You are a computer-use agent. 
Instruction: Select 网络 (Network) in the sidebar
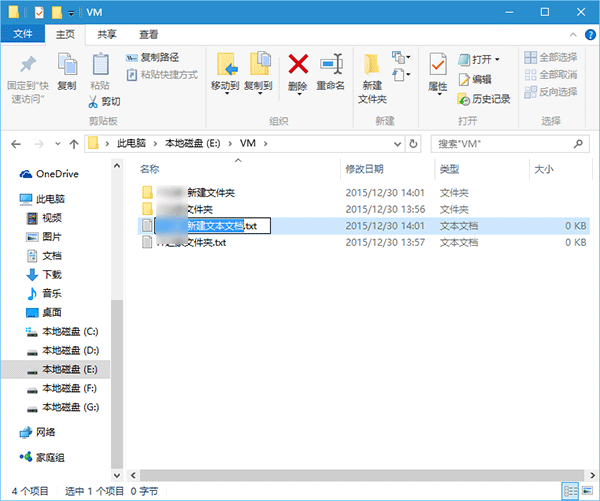click(x=38, y=432)
